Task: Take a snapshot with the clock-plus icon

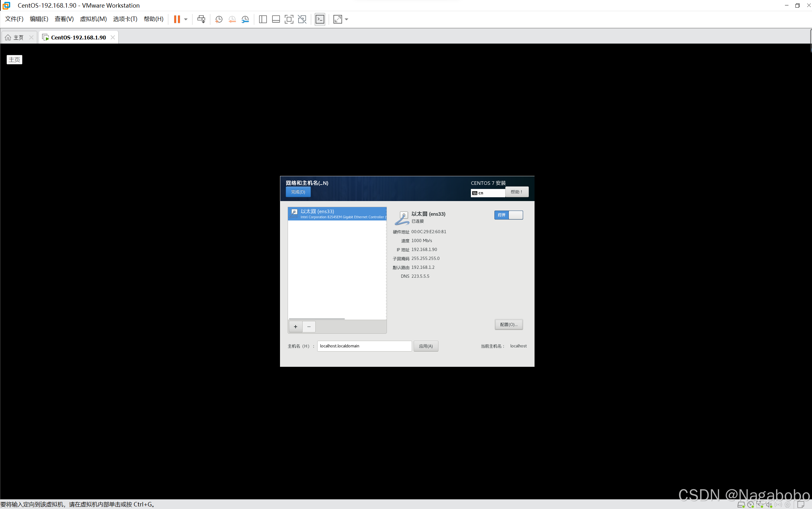Action: pyautogui.click(x=219, y=19)
